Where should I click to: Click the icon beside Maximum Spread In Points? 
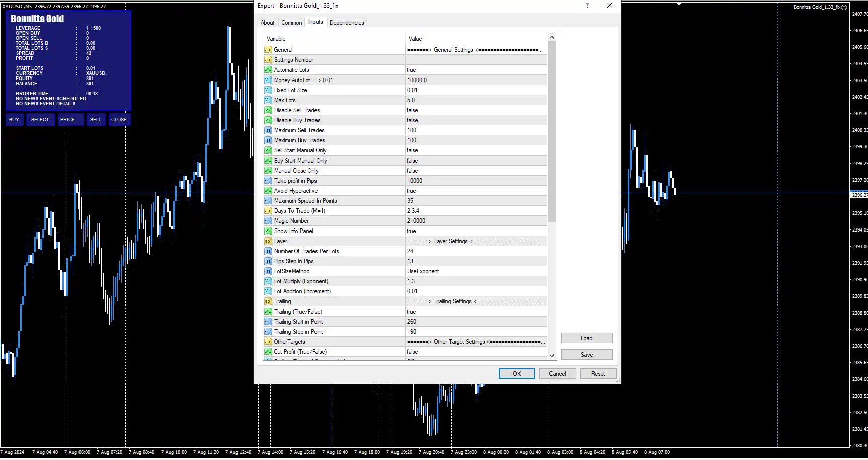click(x=268, y=201)
